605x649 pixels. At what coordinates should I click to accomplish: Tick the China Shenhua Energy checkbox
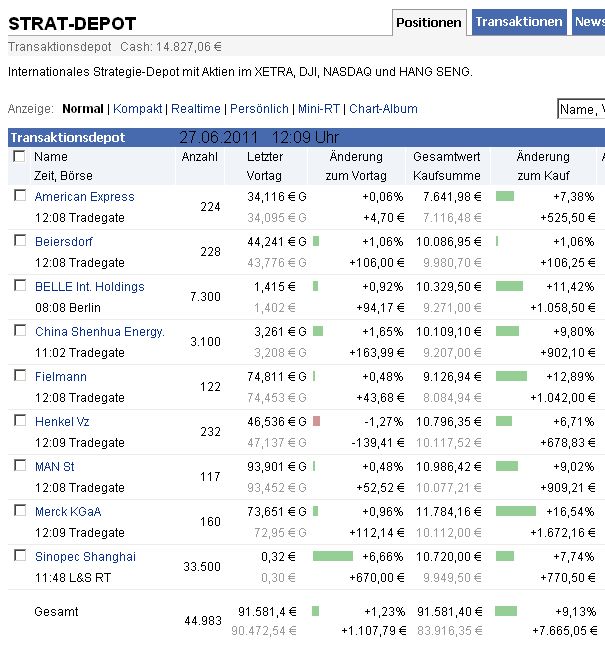click(20, 331)
